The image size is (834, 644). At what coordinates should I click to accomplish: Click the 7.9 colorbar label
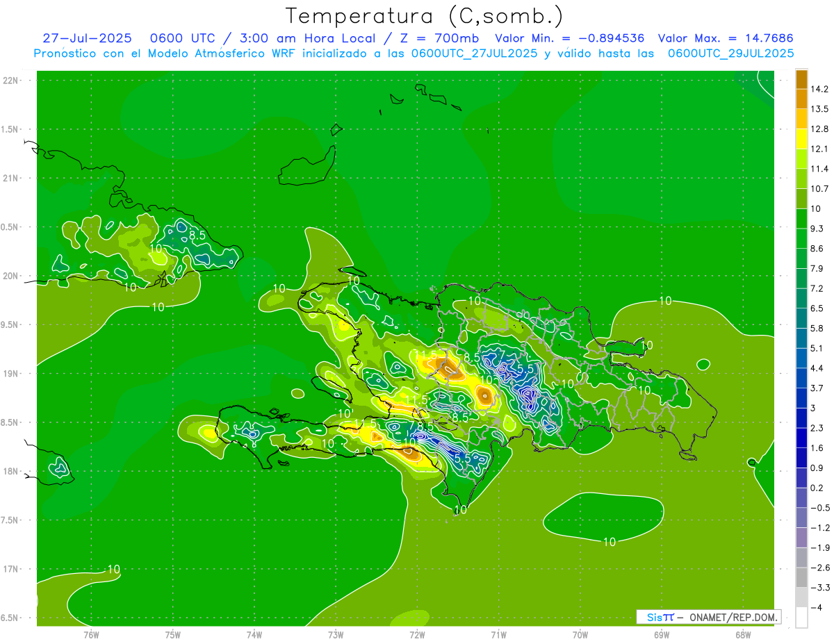coord(817,269)
